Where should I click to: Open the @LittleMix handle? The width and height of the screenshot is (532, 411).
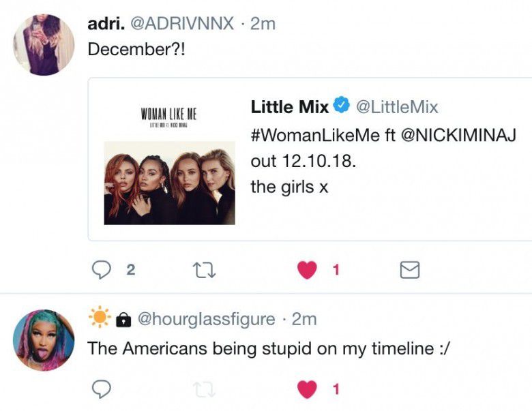tap(397, 107)
